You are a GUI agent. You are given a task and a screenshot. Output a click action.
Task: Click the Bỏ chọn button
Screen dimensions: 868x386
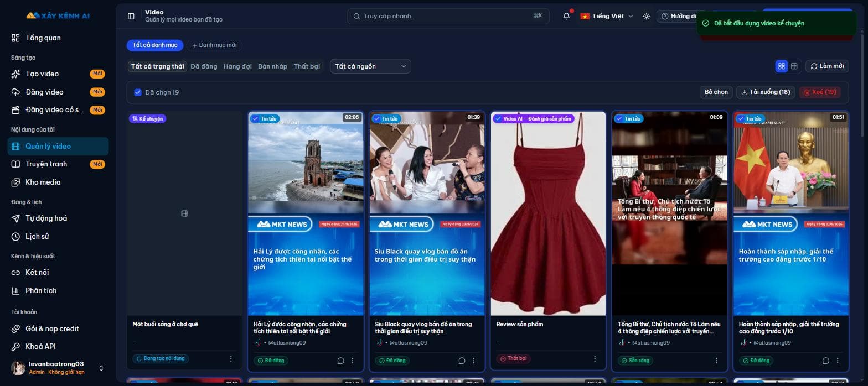point(716,92)
